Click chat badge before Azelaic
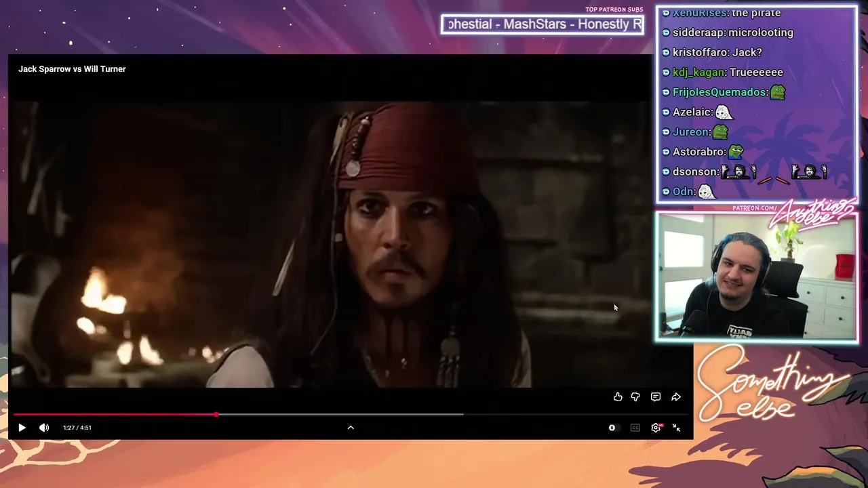 [x=666, y=112]
